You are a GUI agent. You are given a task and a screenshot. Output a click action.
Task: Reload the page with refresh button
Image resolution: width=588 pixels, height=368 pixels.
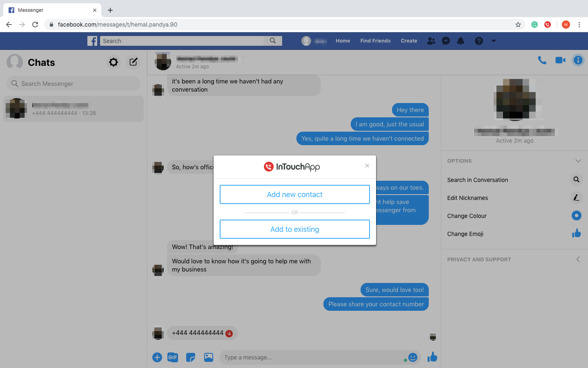point(35,25)
